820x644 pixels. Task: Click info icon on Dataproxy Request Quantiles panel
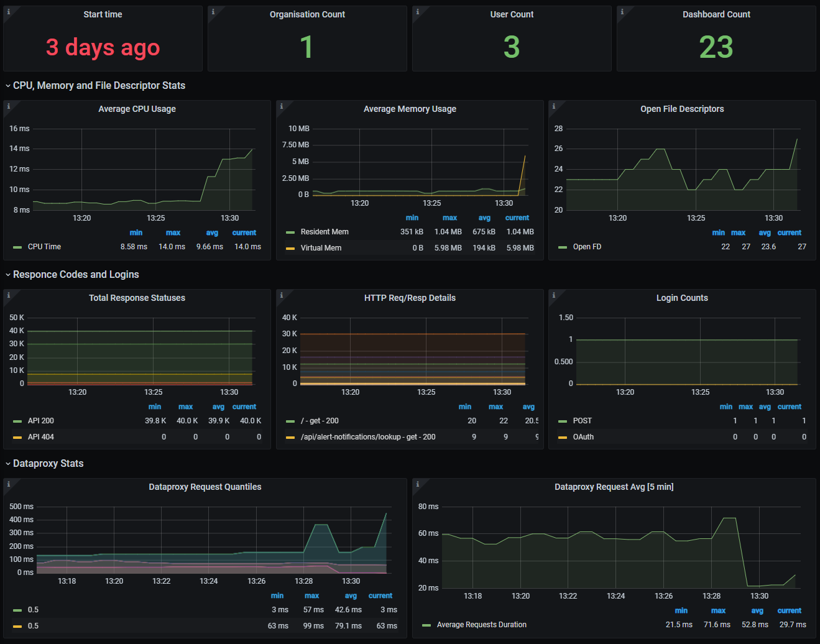[8, 484]
